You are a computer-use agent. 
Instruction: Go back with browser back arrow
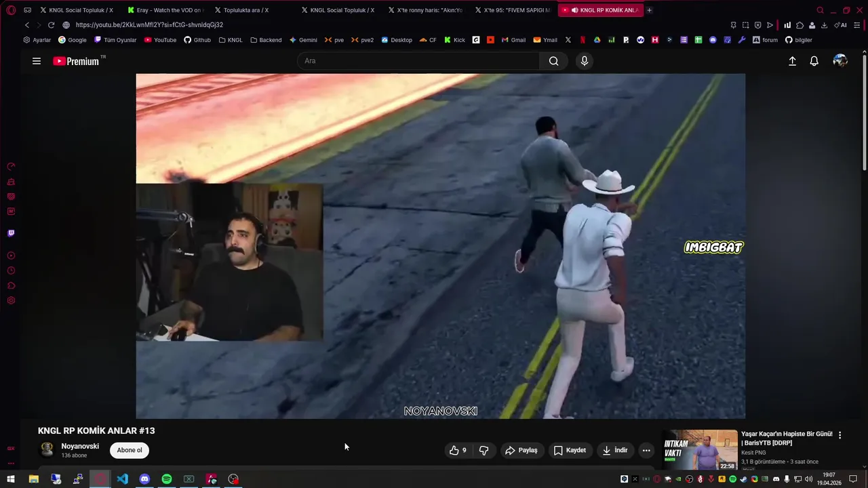click(x=27, y=25)
